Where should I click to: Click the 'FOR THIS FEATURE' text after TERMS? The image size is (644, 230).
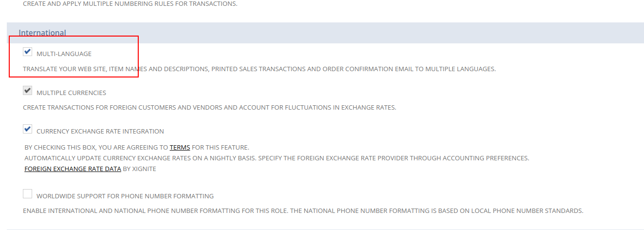[221, 147]
